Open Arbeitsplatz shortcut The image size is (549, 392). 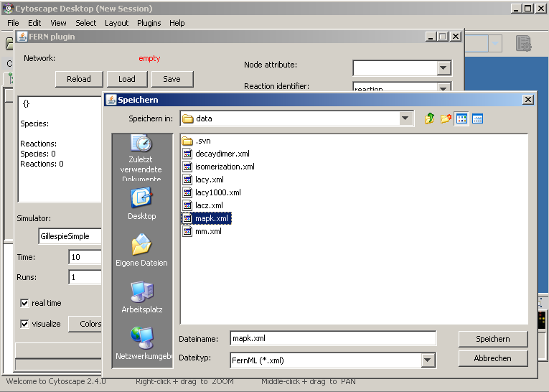coord(141,297)
